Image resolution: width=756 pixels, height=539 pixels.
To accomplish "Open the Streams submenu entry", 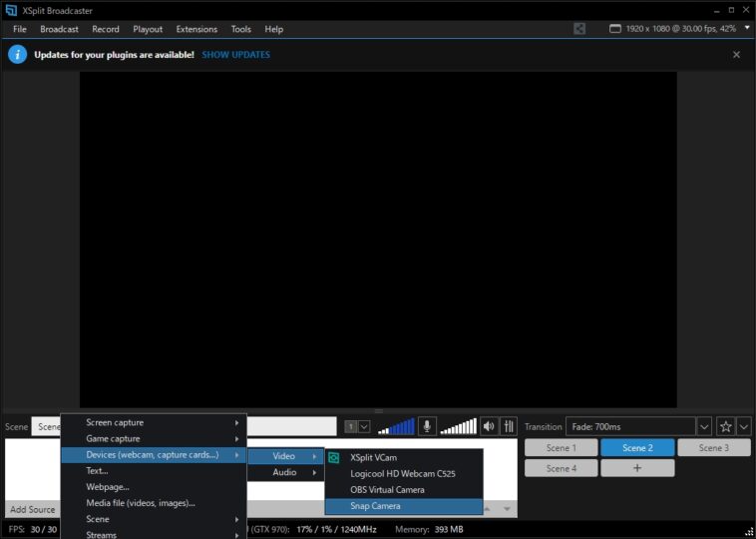I will click(154, 534).
